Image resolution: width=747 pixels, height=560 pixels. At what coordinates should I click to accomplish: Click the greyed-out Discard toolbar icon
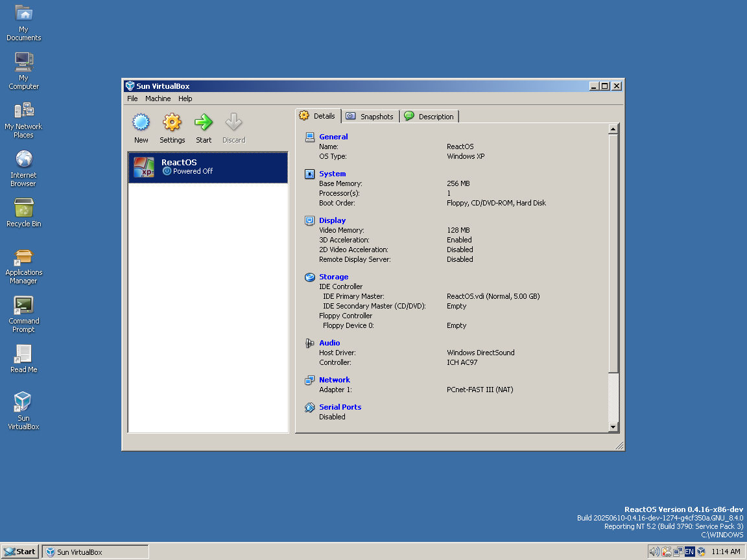click(x=233, y=122)
